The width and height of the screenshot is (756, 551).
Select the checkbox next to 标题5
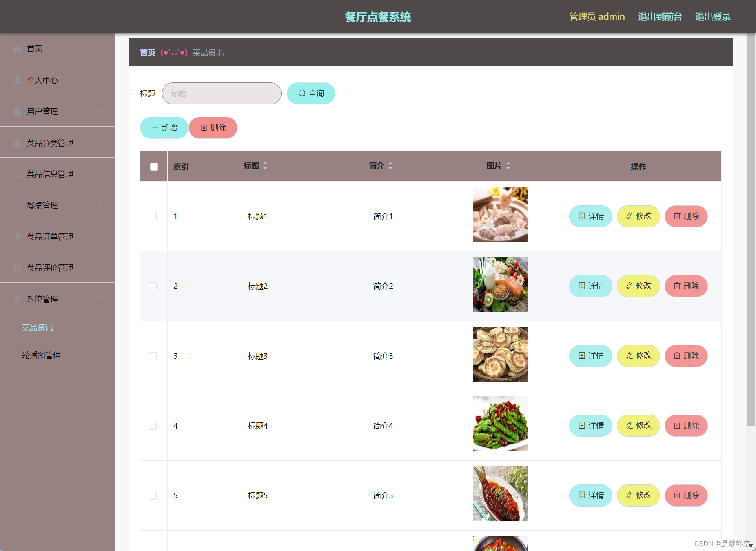point(153,495)
